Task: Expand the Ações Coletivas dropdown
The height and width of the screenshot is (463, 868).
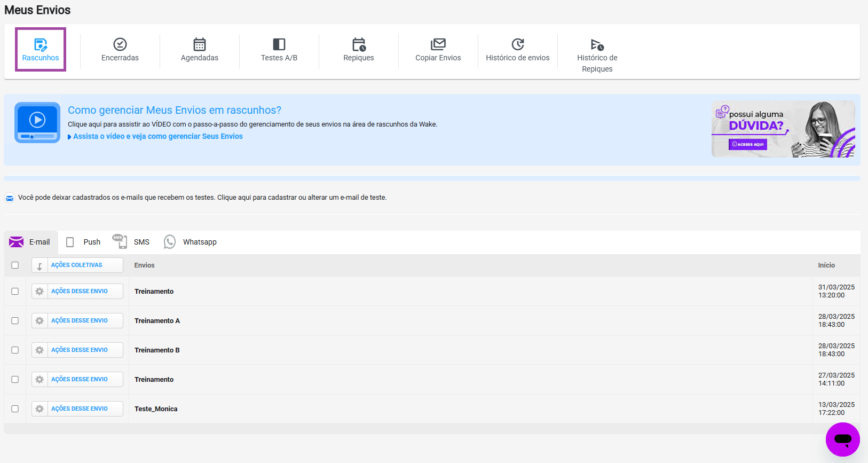Action: click(77, 265)
